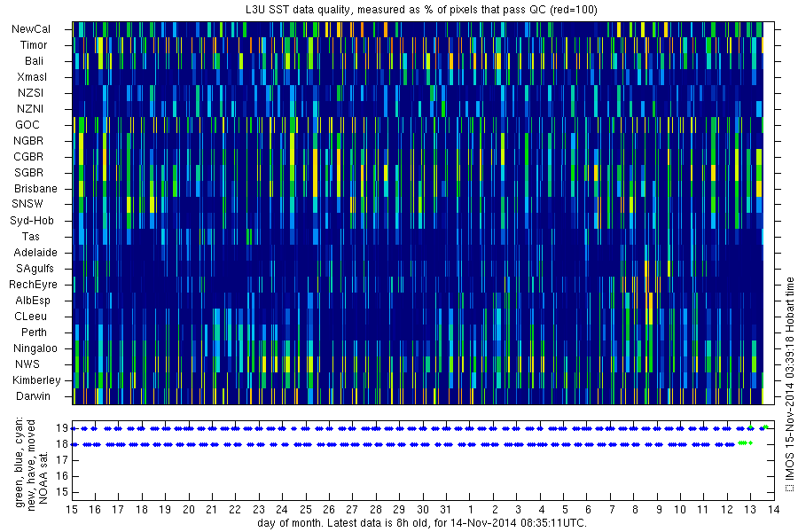Select the XmasI region label
The height and width of the screenshot is (532, 798).
[x=32, y=77]
